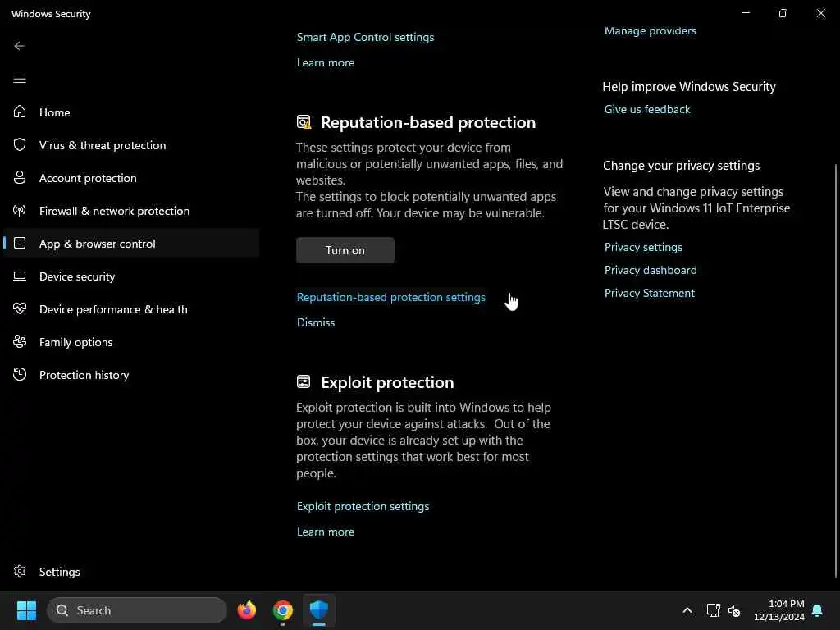Launch Google Chrome from the taskbar
Viewport: 840px width, 630px height.
coord(283,610)
